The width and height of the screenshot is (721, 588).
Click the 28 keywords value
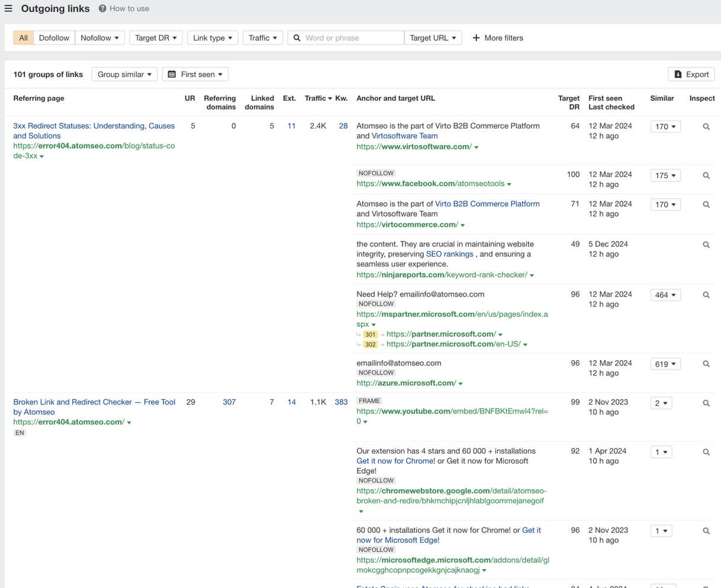click(343, 126)
